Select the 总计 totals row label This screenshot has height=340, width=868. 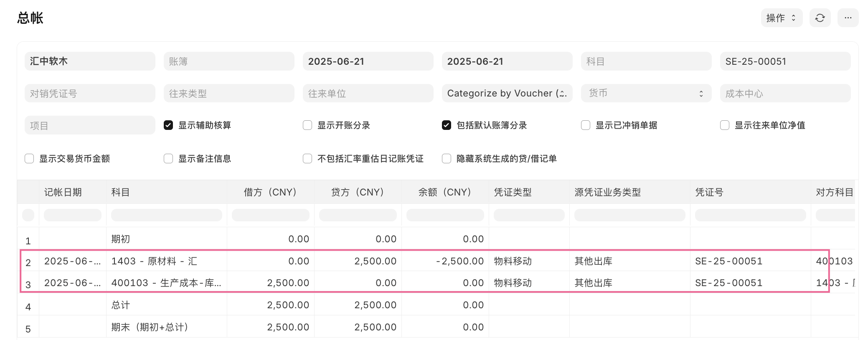pos(121,305)
